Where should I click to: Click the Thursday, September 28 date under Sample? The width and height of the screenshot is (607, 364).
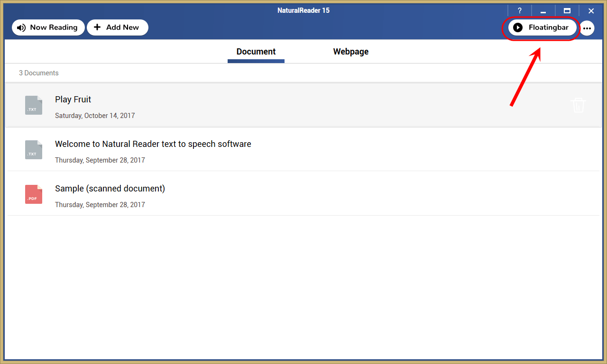(100, 205)
